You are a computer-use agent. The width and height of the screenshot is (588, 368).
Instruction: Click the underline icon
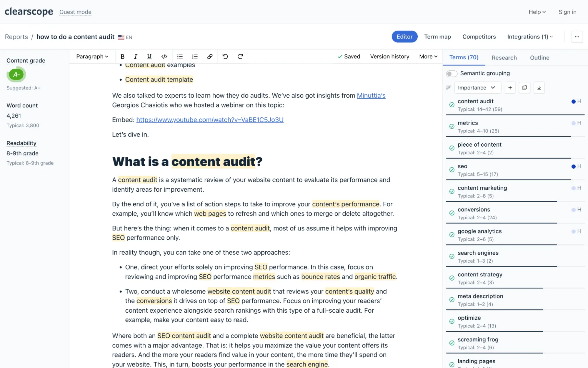point(149,57)
